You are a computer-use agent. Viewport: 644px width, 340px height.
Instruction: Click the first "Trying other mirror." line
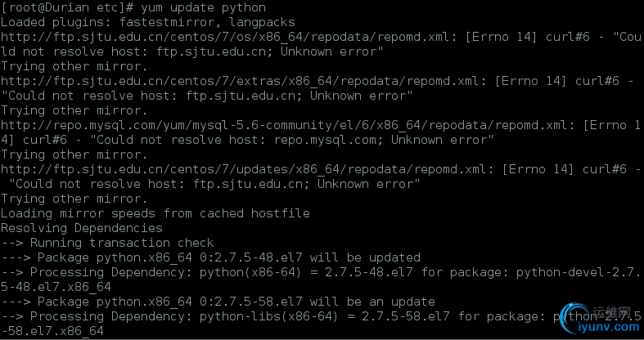(x=74, y=66)
